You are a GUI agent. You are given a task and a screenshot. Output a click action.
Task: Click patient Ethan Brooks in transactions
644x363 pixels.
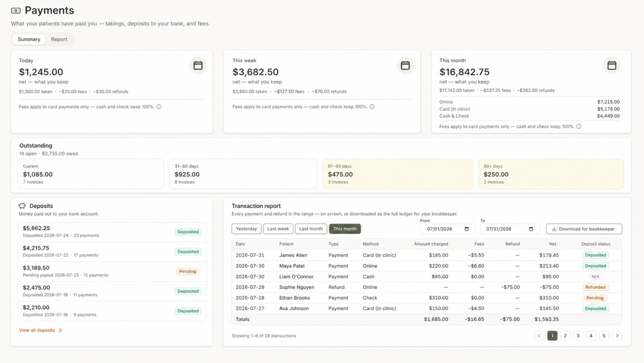coord(295,298)
